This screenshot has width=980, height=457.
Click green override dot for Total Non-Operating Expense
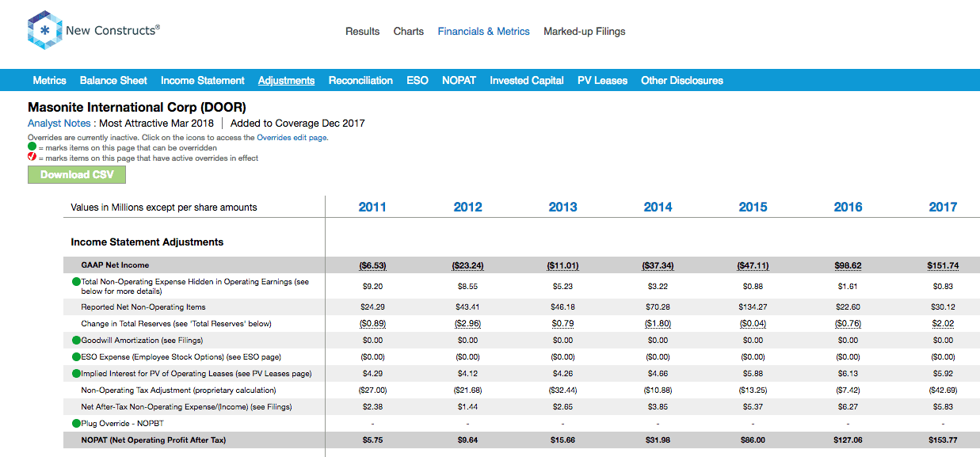coord(76,282)
